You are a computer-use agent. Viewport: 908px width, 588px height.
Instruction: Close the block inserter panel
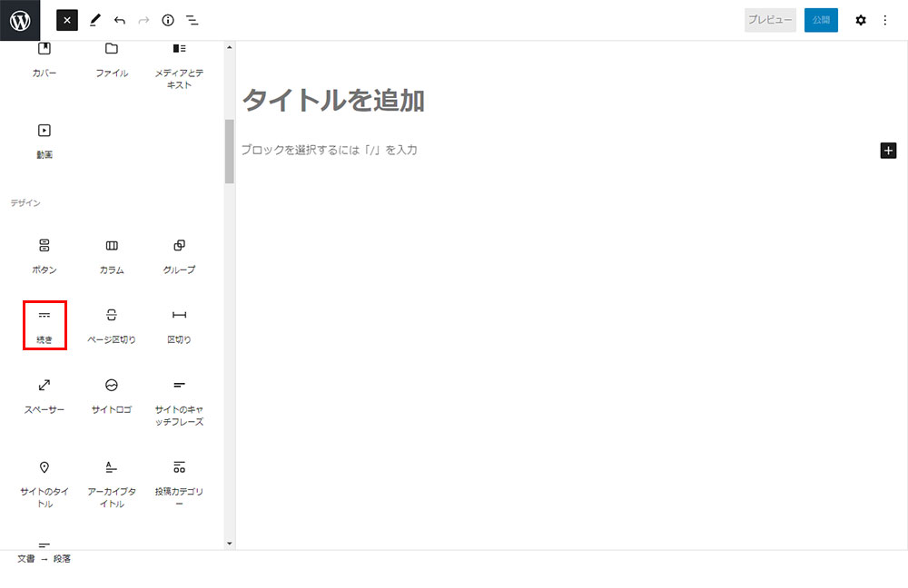[x=67, y=20]
